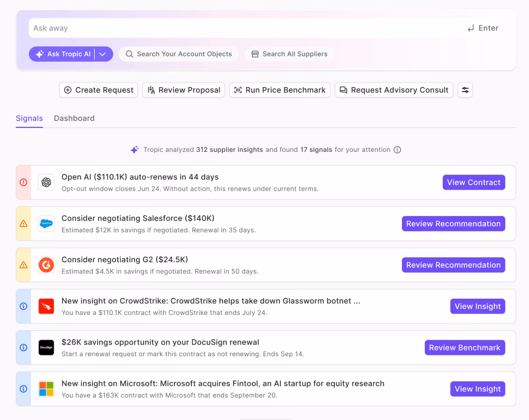Screen dimensions: 529x420
Task: Click '$26K savings opportunity on your DocuSign renewal'
Action: tap(160, 342)
